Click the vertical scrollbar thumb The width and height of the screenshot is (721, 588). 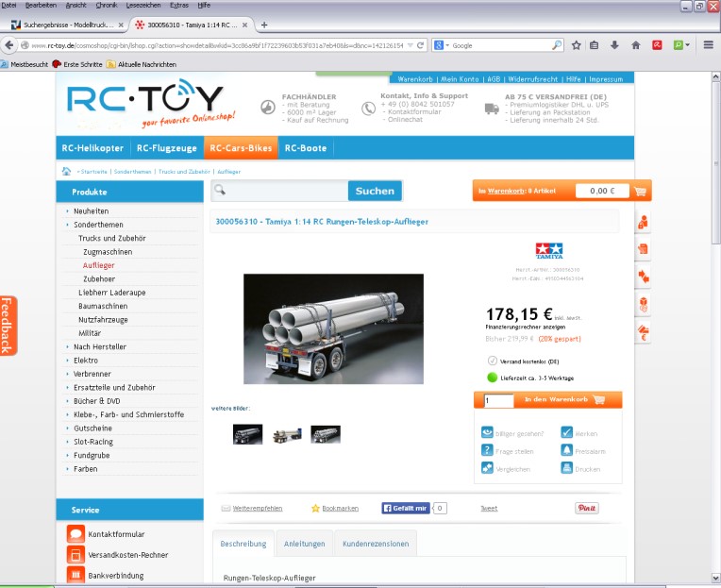coord(716,163)
